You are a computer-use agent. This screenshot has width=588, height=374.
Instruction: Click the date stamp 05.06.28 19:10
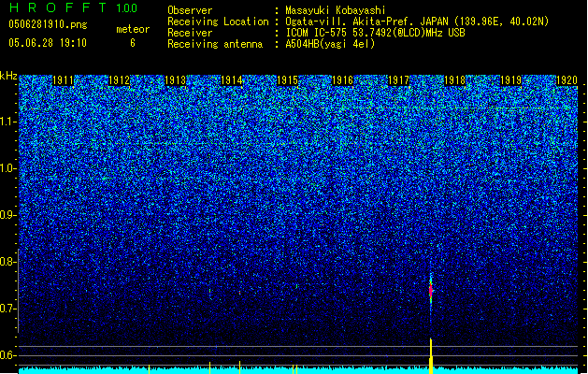(48, 43)
